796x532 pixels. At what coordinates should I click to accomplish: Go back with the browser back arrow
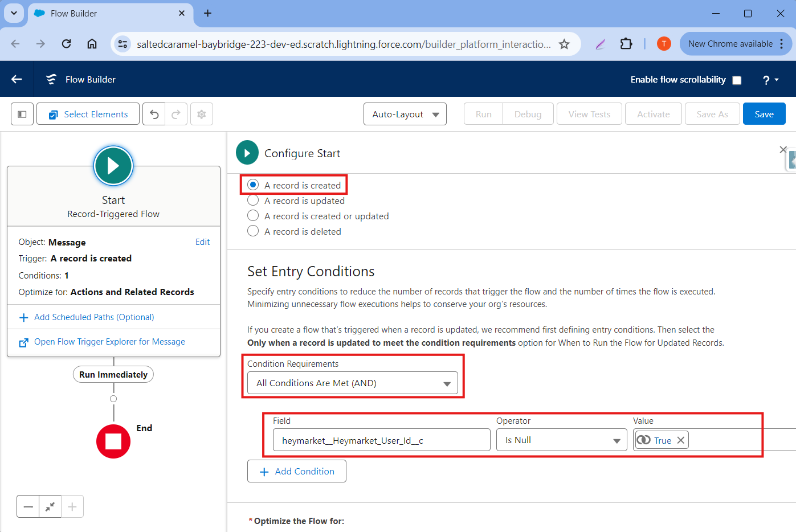15,44
